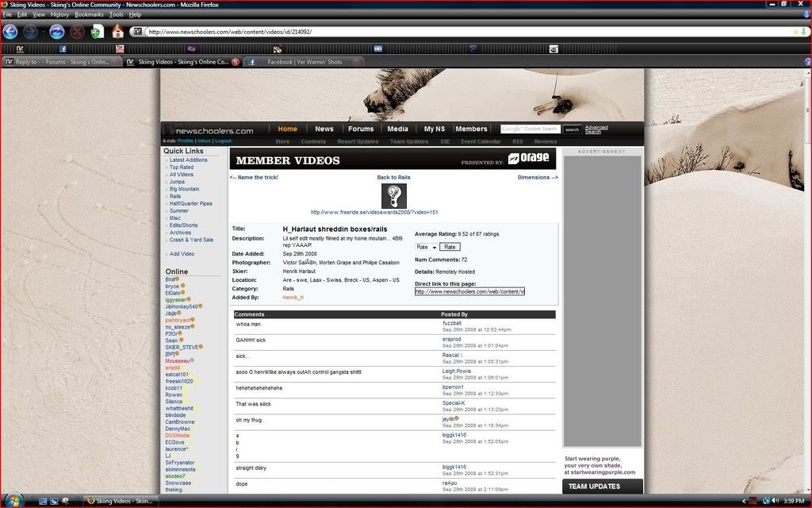Click the bookmark star in address bar
The width and height of the screenshot is (812, 508).
(795, 32)
